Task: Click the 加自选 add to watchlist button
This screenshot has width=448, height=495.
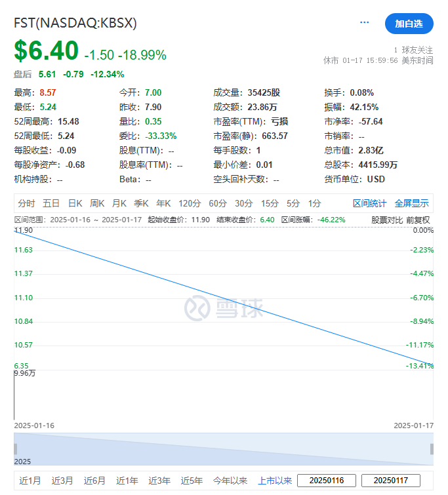Action: click(x=409, y=24)
